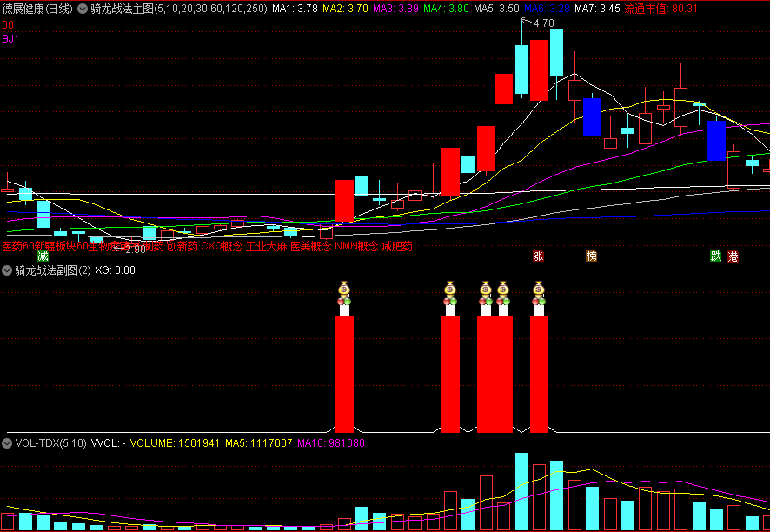Screen dimensions: 770x532
Task: Click the VOLUME: 1501941 readout
Action: (175, 443)
